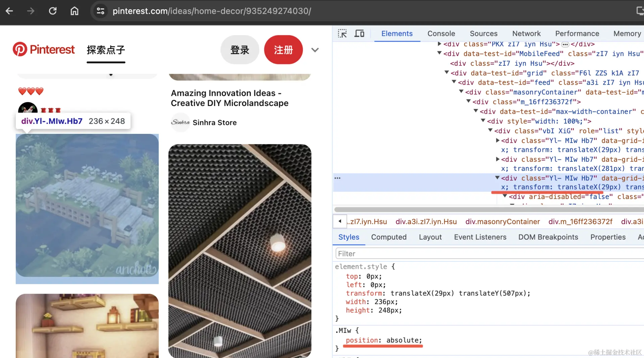Screen dimensions: 644x358
Task: Go to browser home page icon
Action: tap(74, 11)
